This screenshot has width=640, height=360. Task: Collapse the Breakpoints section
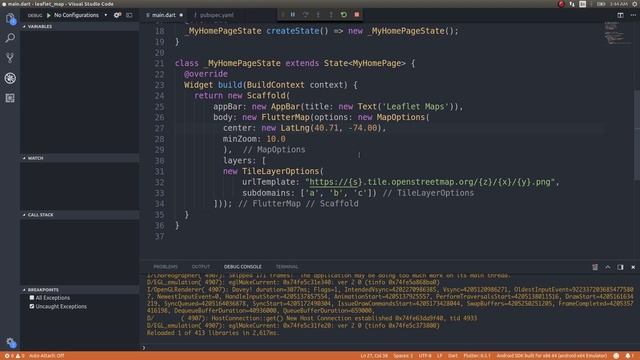pos(80,290)
